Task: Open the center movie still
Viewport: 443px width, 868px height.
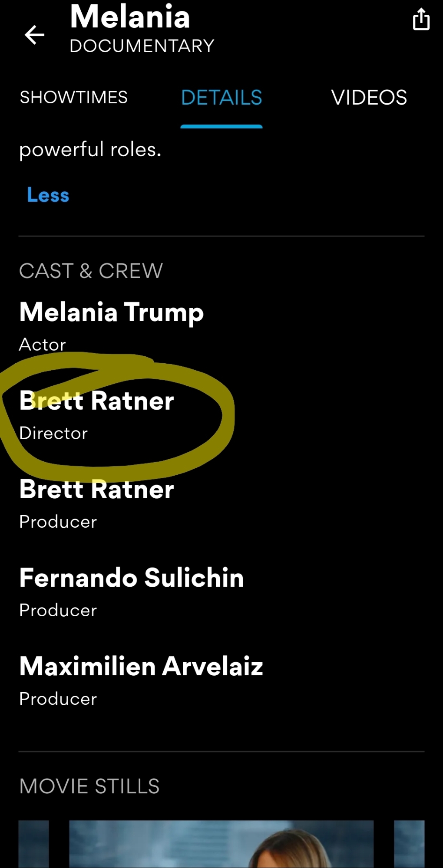Action: (221, 844)
